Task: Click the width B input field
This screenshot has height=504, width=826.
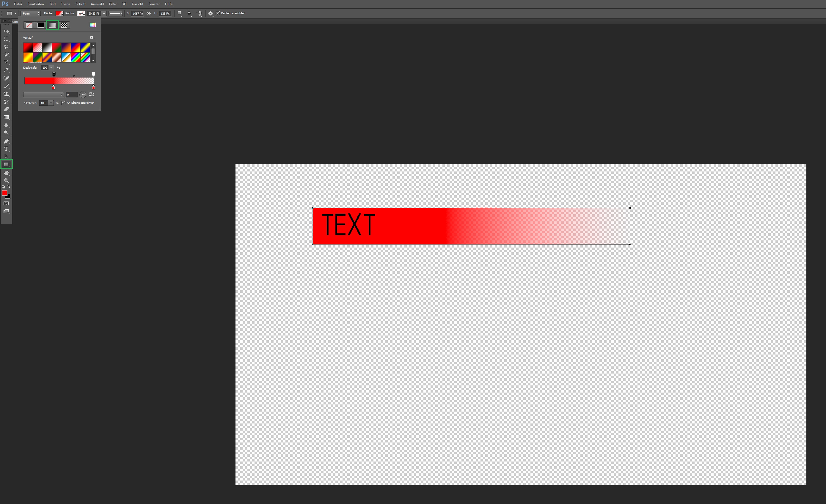Action: pos(137,13)
